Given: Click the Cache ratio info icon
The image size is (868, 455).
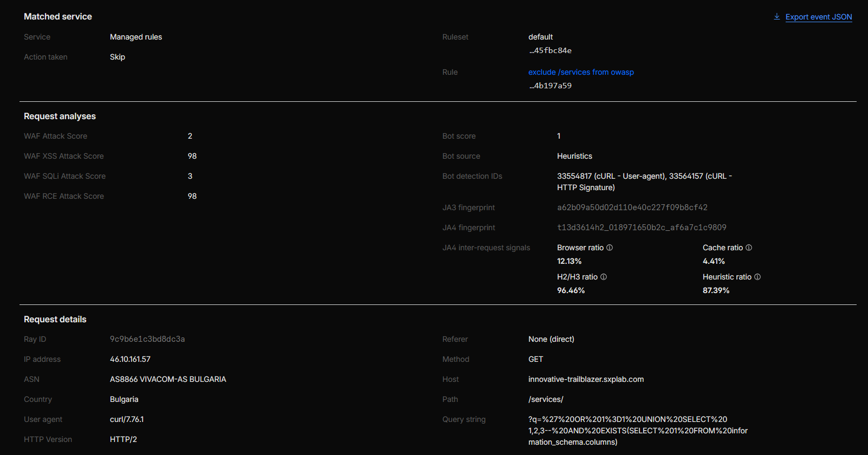Looking at the screenshot, I should click(749, 248).
